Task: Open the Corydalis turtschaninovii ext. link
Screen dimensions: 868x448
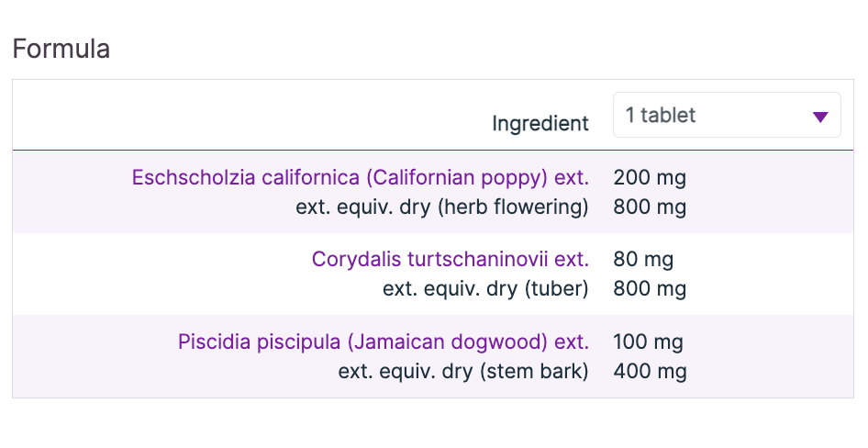Action: click(x=450, y=259)
